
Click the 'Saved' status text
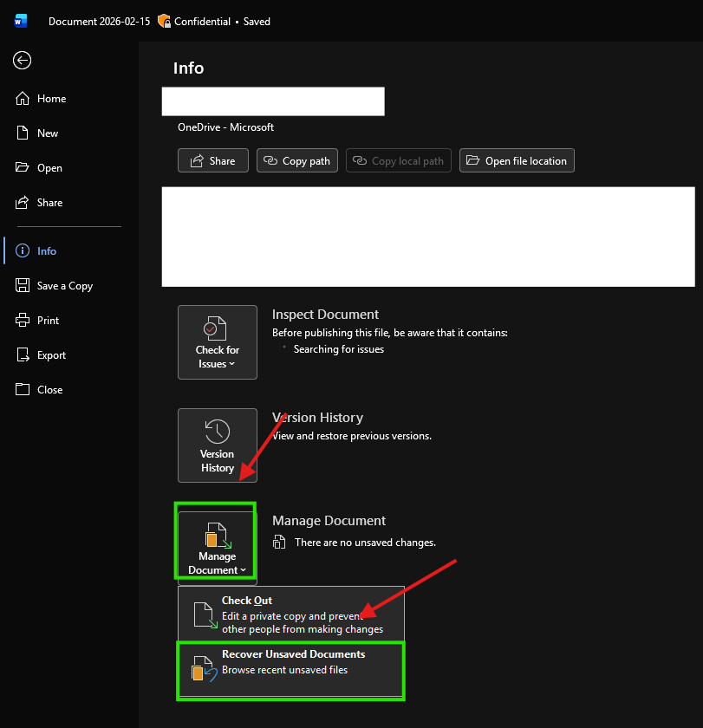click(x=257, y=22)
